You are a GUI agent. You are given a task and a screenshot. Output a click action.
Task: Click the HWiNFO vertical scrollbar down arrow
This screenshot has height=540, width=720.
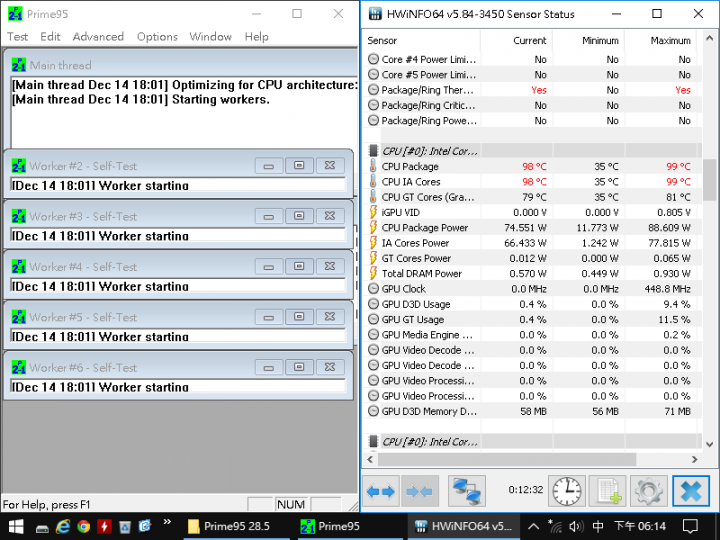click(709, 444)
